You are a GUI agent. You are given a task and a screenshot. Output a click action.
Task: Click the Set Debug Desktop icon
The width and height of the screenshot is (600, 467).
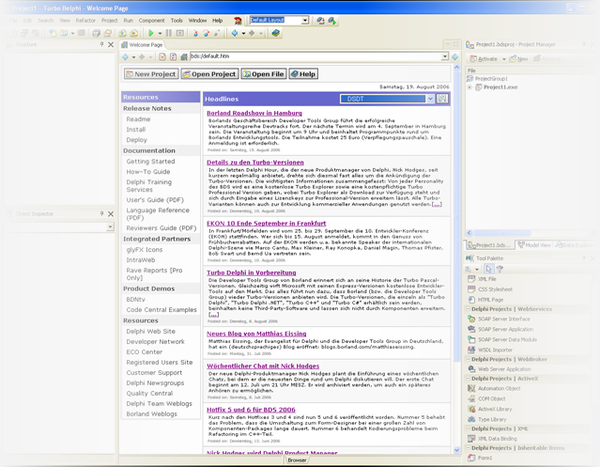332,20
